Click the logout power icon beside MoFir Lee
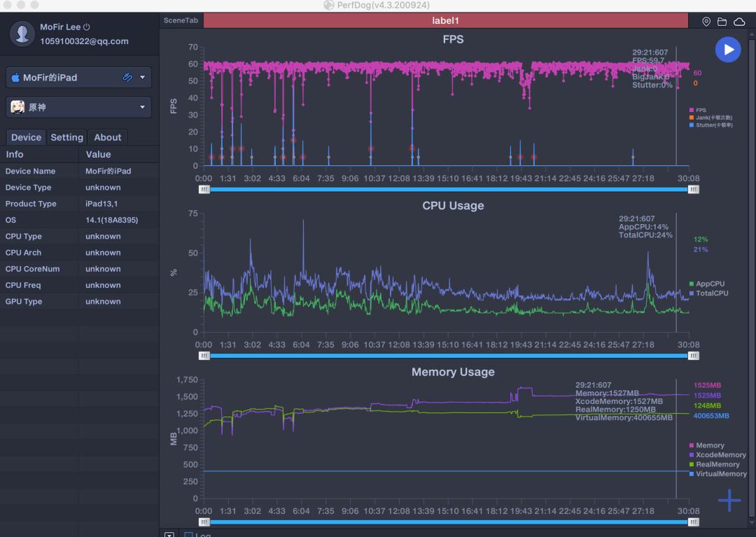The height and width of the screenshot is (537, 756). (x=87, y=27)
